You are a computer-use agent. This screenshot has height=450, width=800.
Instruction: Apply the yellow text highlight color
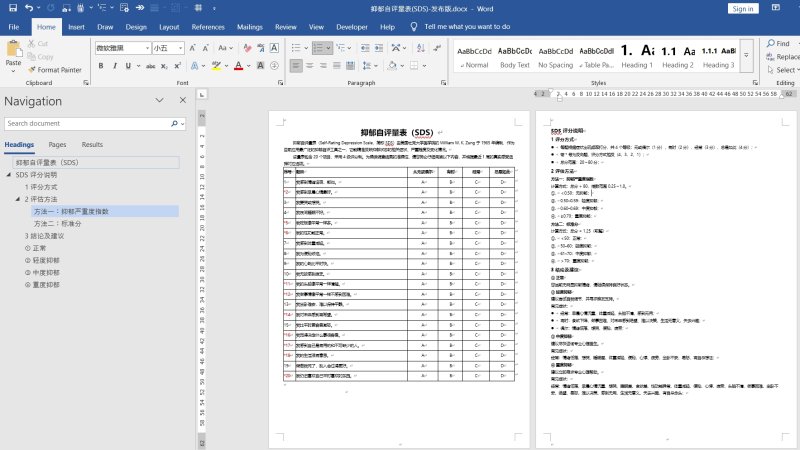[216, 66]
